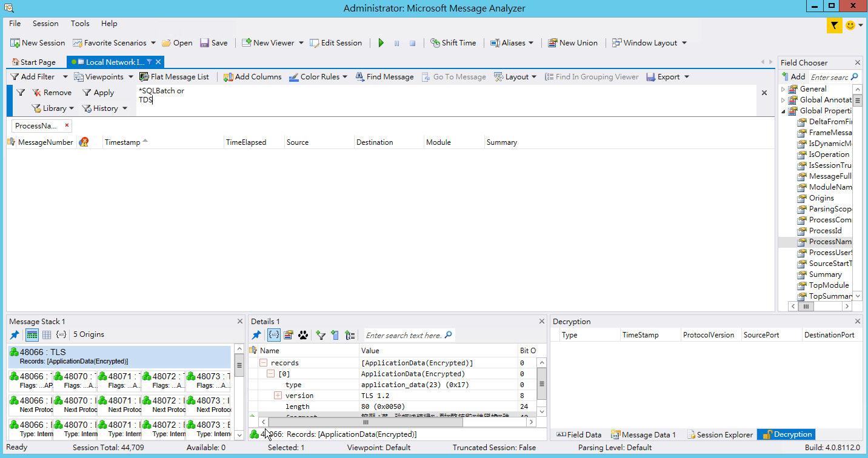Open the Find Message tool

[384, 76]
